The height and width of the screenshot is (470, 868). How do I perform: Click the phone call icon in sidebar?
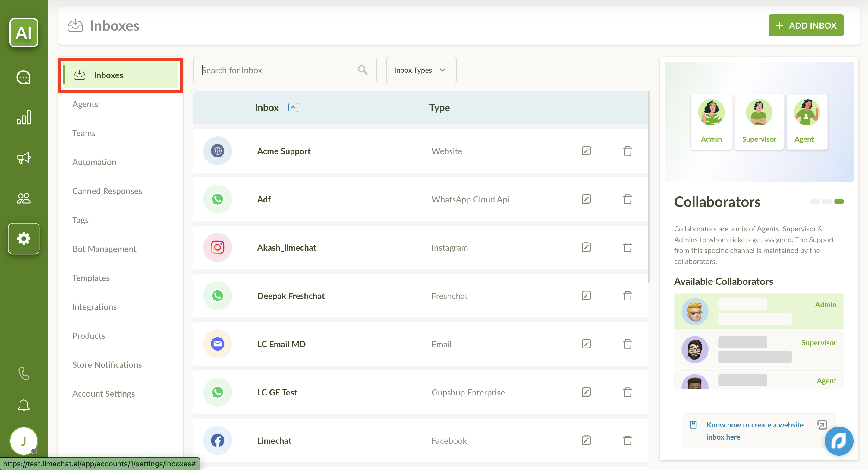click(x=24, y=373)
